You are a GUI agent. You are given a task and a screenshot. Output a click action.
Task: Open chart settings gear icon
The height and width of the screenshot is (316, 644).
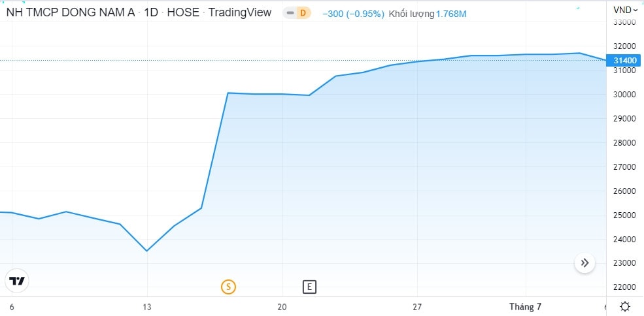(624, 307)
